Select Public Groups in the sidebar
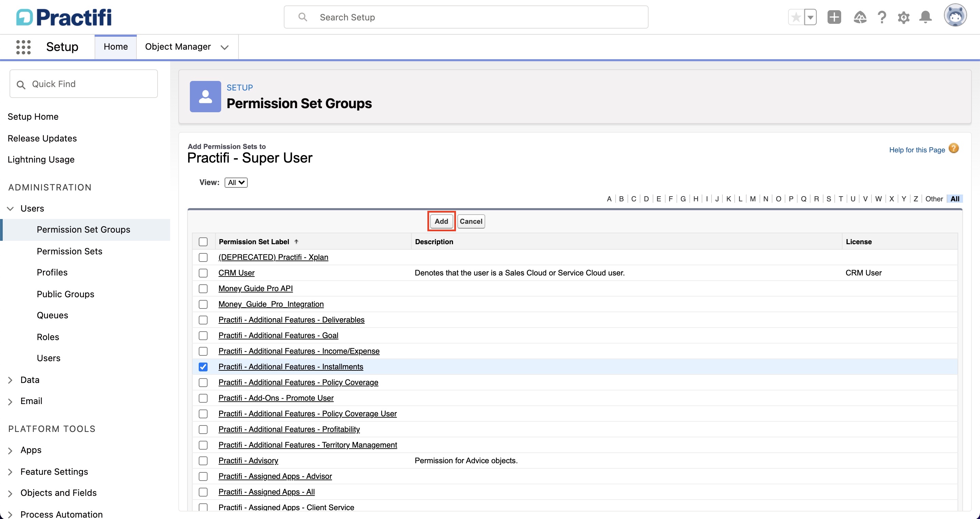This screenshot has height=519, width=980. click(65, 294)
